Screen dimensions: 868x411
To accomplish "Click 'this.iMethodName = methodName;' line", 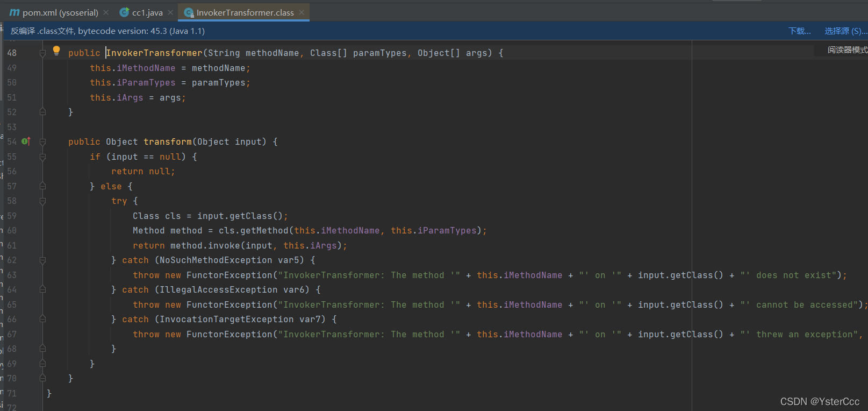I will pyautogui.click(x=170, y=68).
